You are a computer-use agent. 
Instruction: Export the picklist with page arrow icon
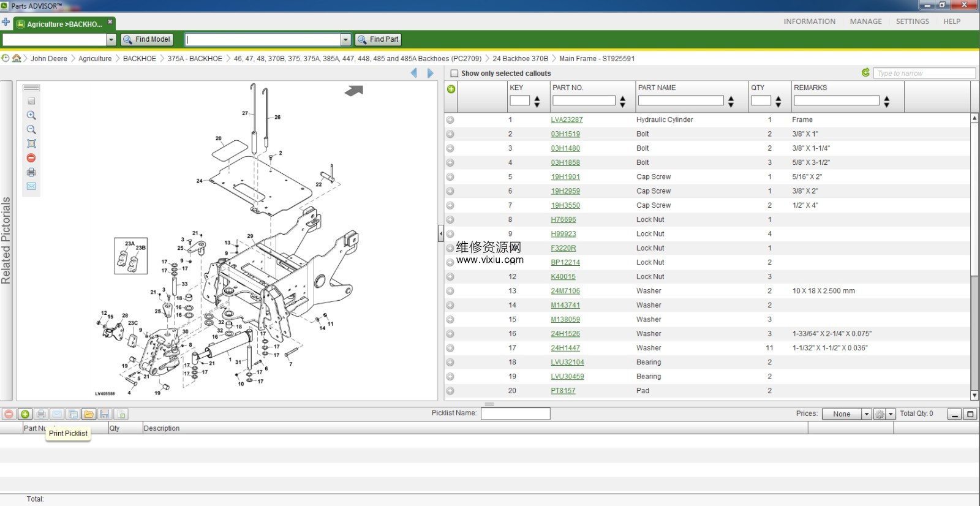click(121, 414)
